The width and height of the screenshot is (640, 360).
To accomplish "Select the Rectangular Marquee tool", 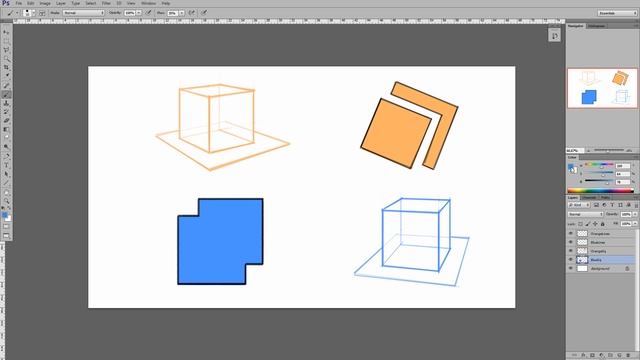I will tap(6, 41).
